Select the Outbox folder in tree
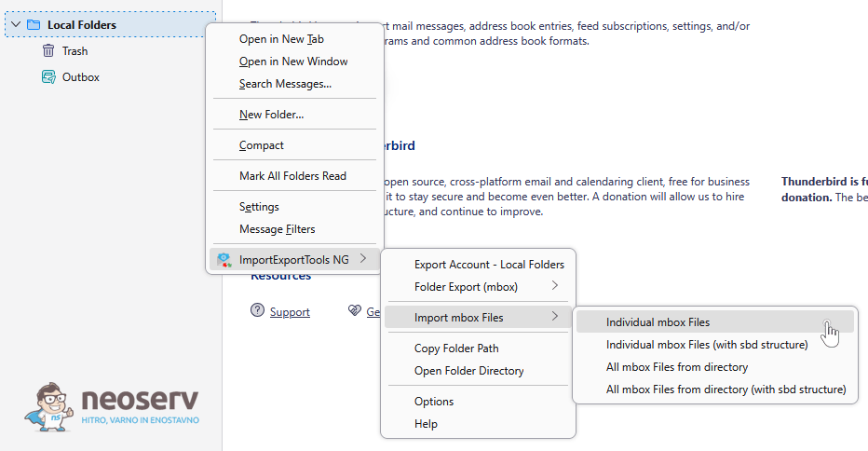868x451 pixels. pos(80,77)
